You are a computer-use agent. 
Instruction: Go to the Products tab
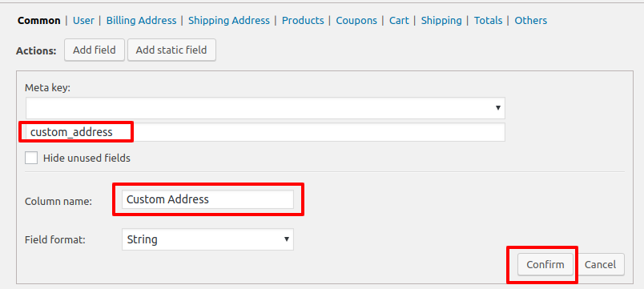click(x=303, y=21)
